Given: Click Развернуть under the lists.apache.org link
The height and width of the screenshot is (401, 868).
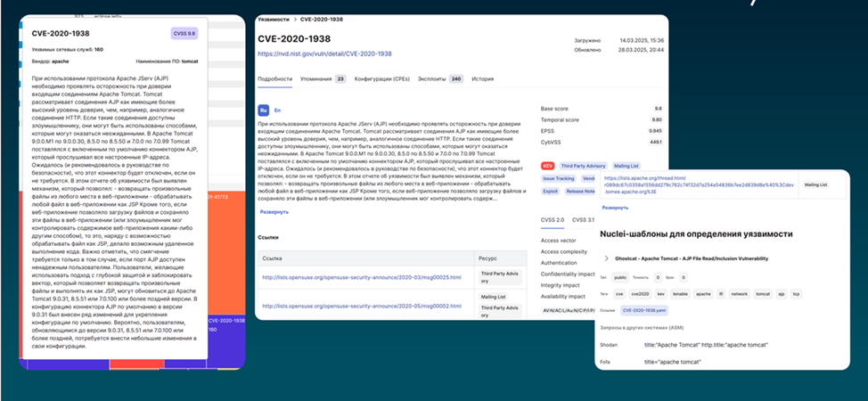Looking at the screenshot, I should [x=616, y=208].
